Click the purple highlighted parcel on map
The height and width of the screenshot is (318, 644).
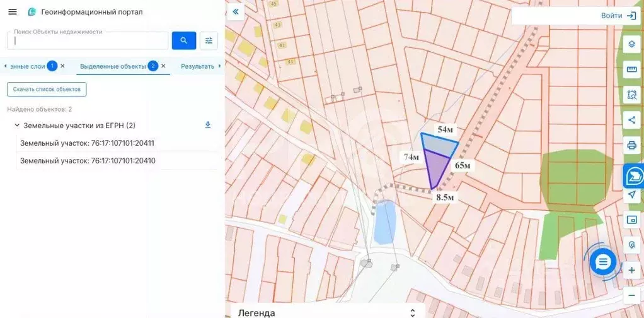point(437,168)
